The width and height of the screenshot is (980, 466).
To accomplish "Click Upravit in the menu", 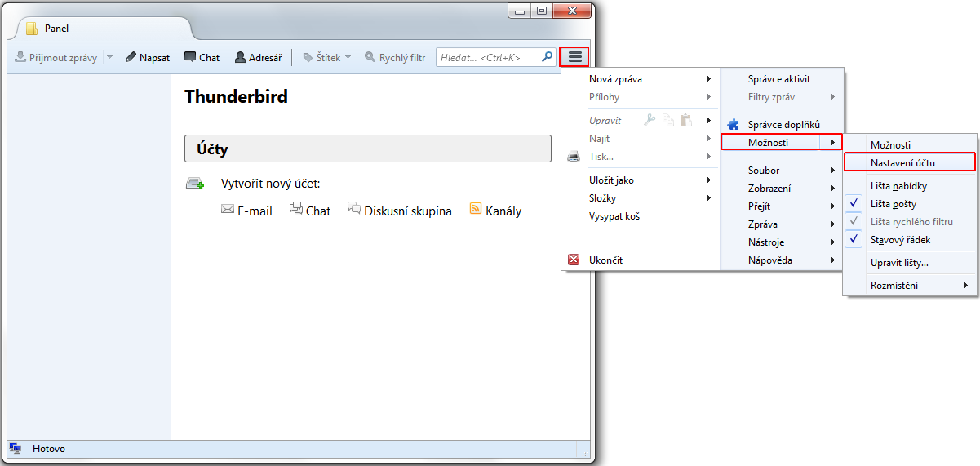I will tap(605, 120).
